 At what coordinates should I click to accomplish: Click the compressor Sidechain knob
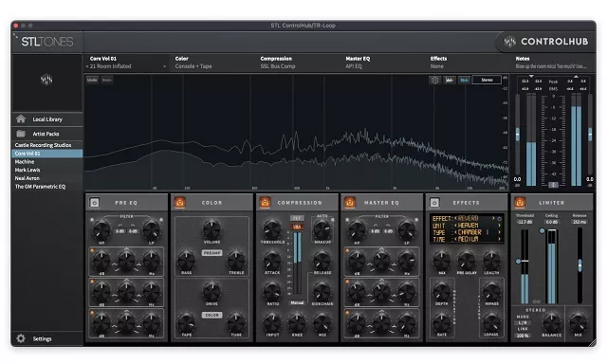tap(322, 291)
